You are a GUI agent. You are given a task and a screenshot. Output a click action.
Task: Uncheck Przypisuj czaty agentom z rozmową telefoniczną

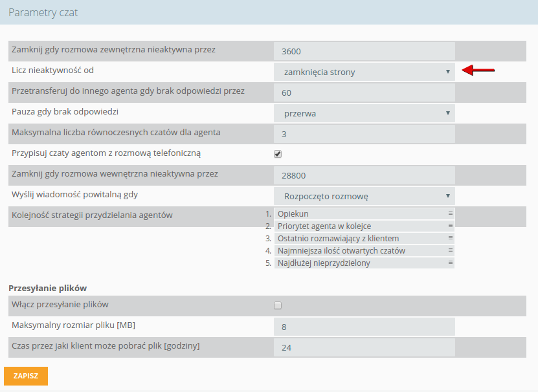tap(278, 154)
